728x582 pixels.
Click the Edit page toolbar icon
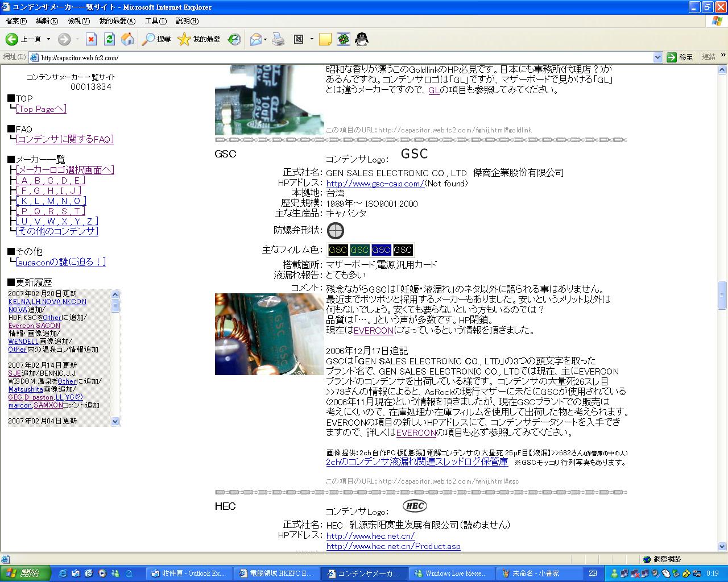[299, 39]
